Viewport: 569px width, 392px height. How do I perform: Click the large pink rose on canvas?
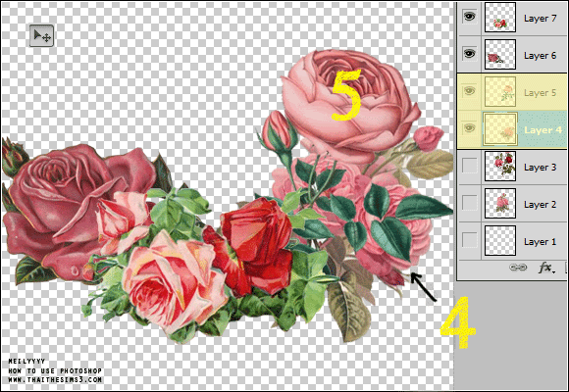click(350, 102)
